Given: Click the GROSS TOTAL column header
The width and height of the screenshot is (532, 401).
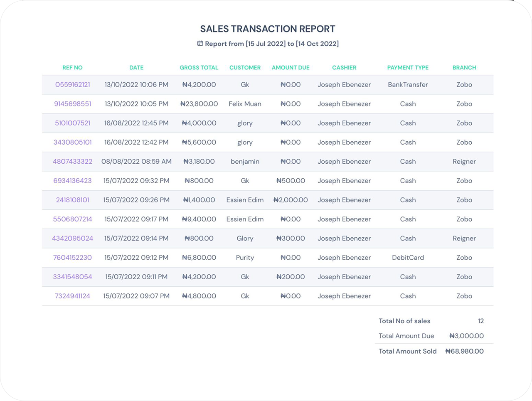Looking at the screenshot, I should coord(199,67).
